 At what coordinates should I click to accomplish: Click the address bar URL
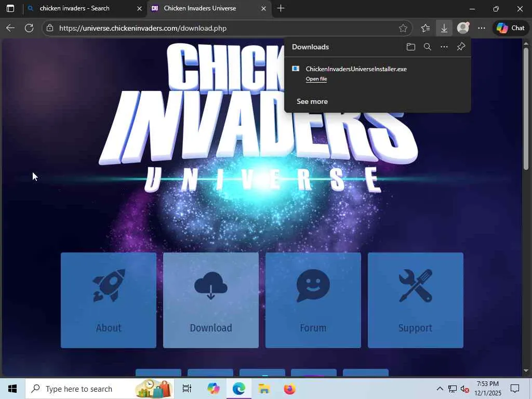(143, 28)
